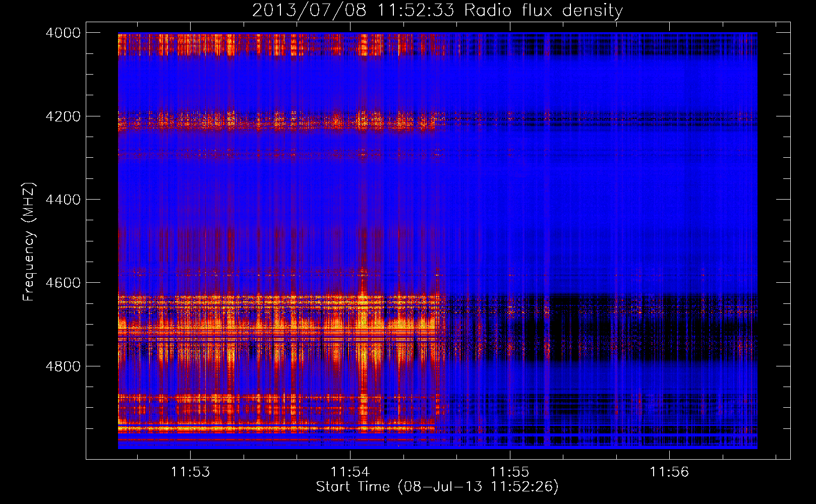Screen dimensions: 816x504
Task: Click the 11:55 time tick label
Action: [510, 472]
